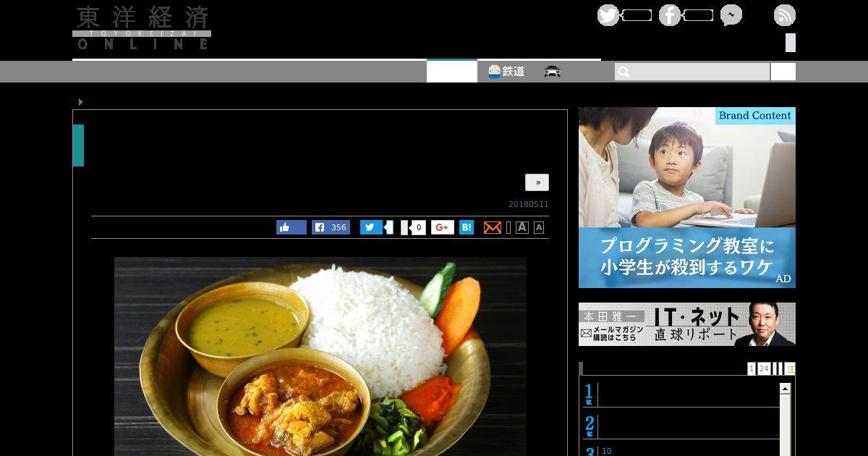
Task: Bookmark with the Hatena B! button
Action: pyautogui.click(x=467, y=227)
